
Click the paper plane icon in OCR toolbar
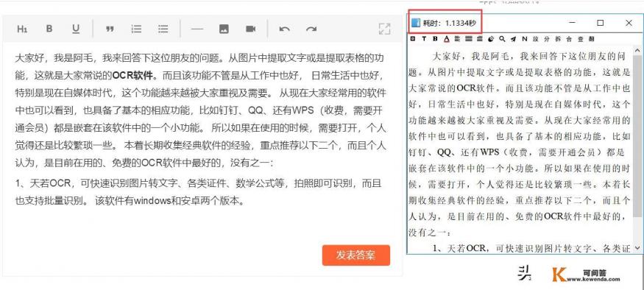pos(514,38)
